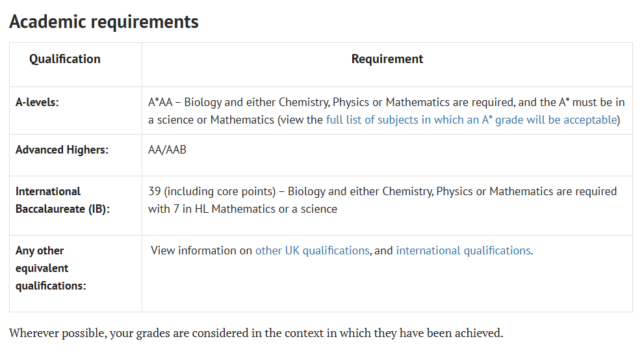Select the A-levels row label
Image resolution: width=644 pixels, height=352 pixels.
pyautogui.click(x=38, y=102)
